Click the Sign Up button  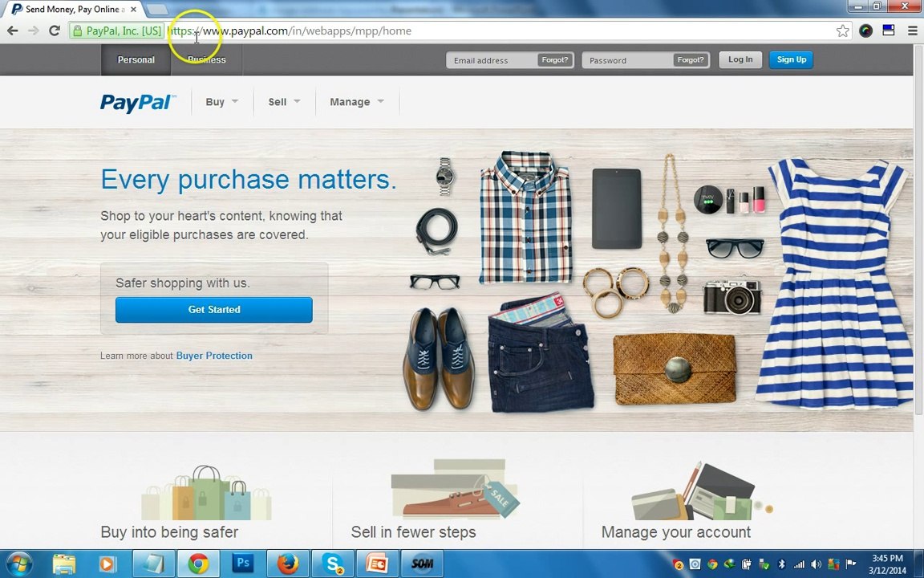tap(791, 59)
